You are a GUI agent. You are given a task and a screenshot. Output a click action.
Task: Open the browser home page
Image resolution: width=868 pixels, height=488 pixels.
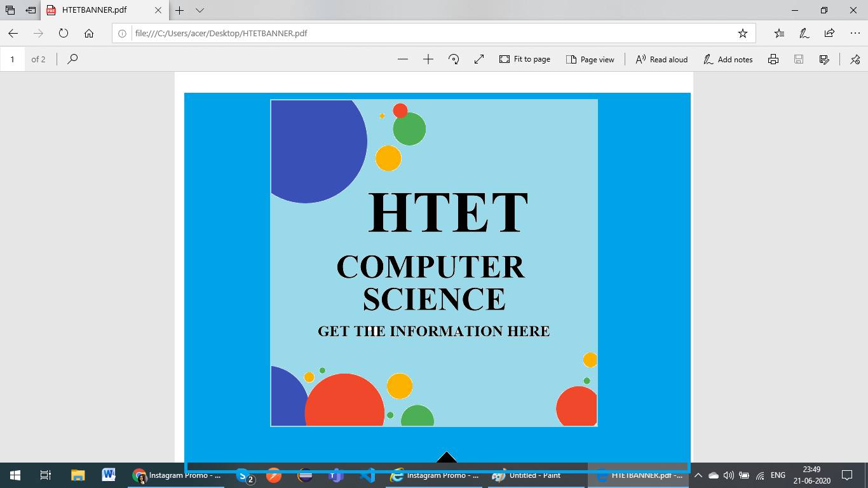click(89, 33)
